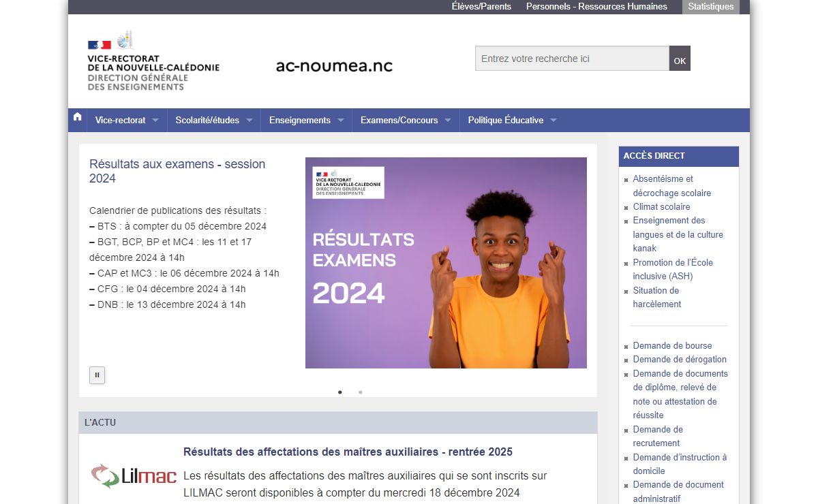The width and height of the screenshot is (818, 504).
Task: Click the Résultats Examens 2024 banner image
Action: click(x=446, y=263)
